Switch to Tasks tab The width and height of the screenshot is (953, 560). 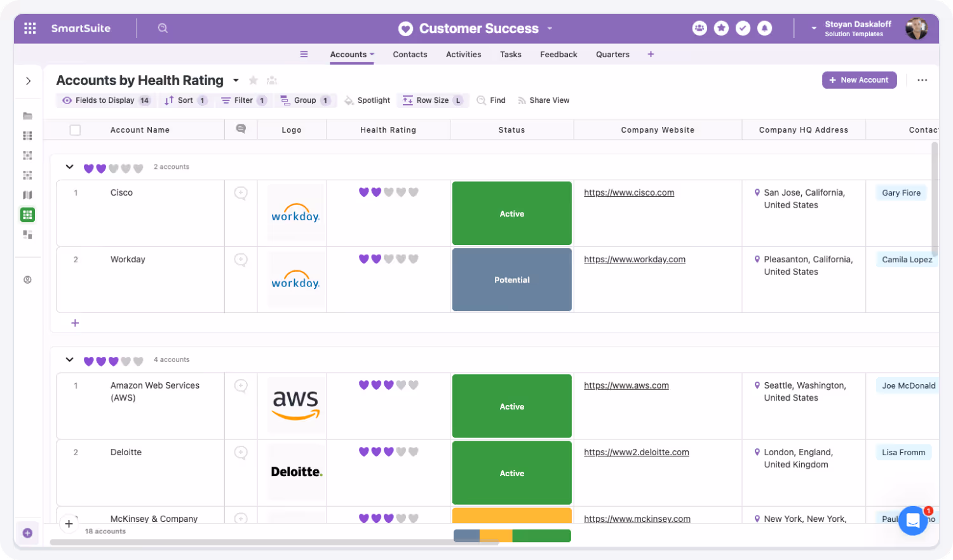tap(510, 54)
